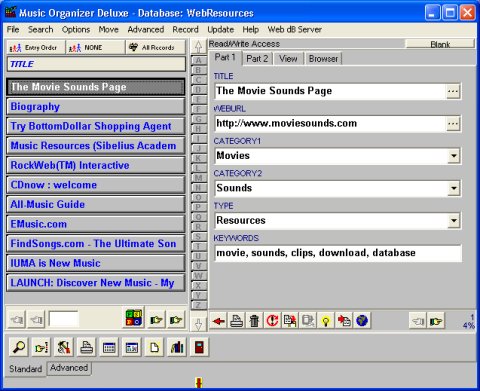Click inside the KEYWORDS text field
The height and width of the screenshot is (391, 480).
(338, 253)
